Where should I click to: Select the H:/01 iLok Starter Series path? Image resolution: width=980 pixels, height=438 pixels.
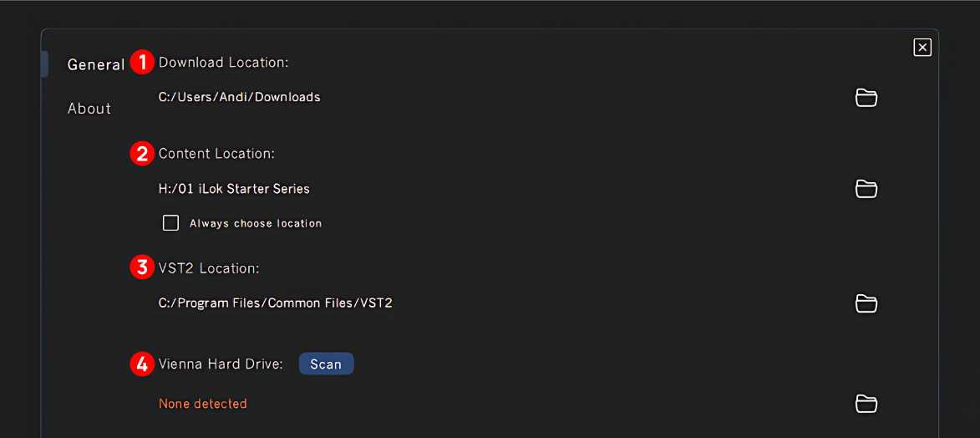tap(234, 189)
